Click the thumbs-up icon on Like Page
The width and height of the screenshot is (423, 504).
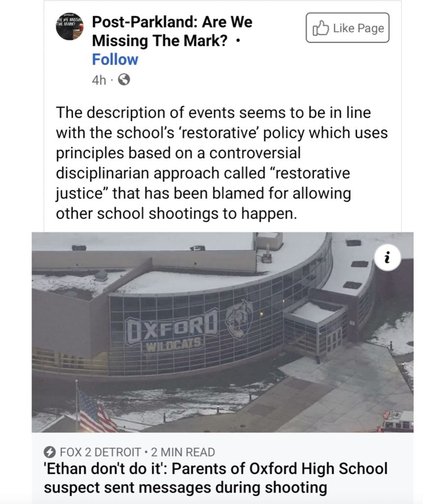pyautogui.click(x=321, y=29)
